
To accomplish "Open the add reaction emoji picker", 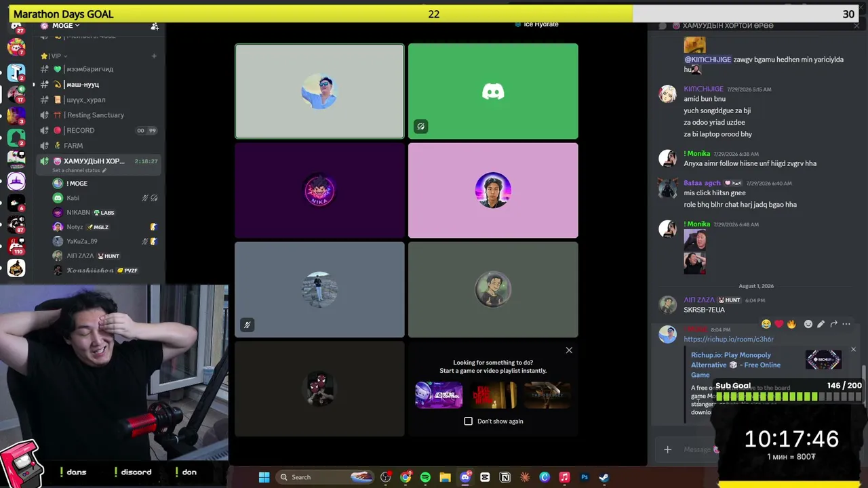I will pyautogui.click(x=808, y=324).
